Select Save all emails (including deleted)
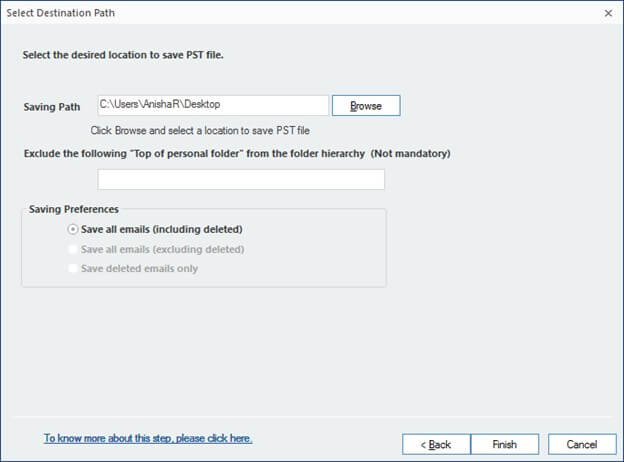624x462 pixels. (x=155, y=230)
